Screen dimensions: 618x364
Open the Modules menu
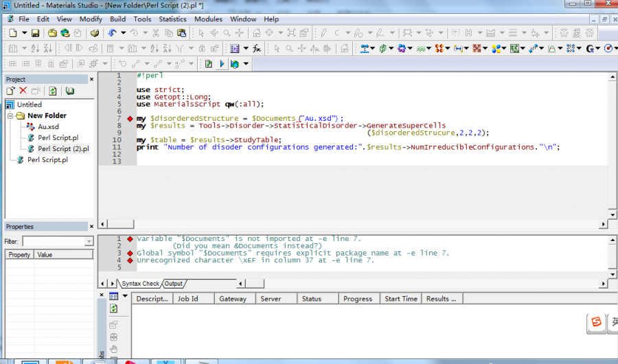pyautogui.click(x=208, y=19)
